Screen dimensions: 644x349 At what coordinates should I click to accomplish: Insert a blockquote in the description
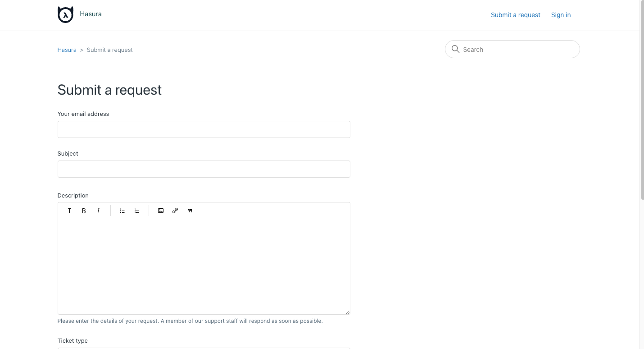(x=190, y=211)
